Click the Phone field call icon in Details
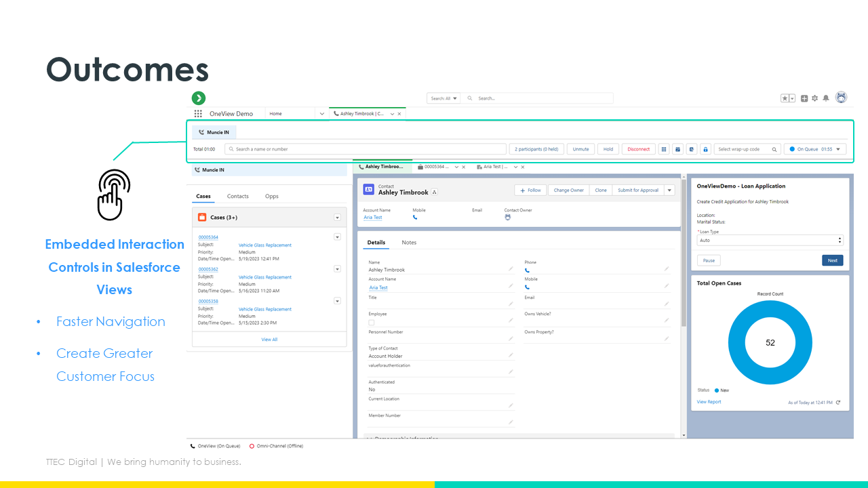 [527, 270]
